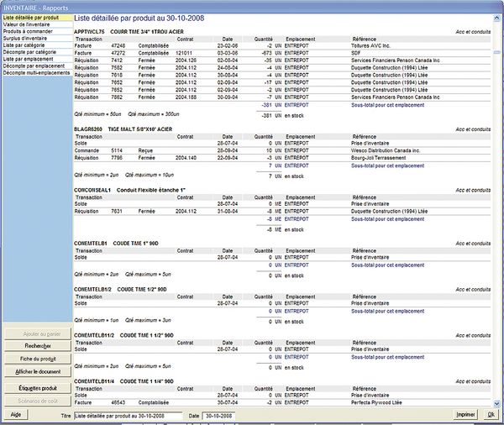Click 'Qté maximum = 300un' text
The height and width of the screenshot is (425, 504).
point(154,114)
